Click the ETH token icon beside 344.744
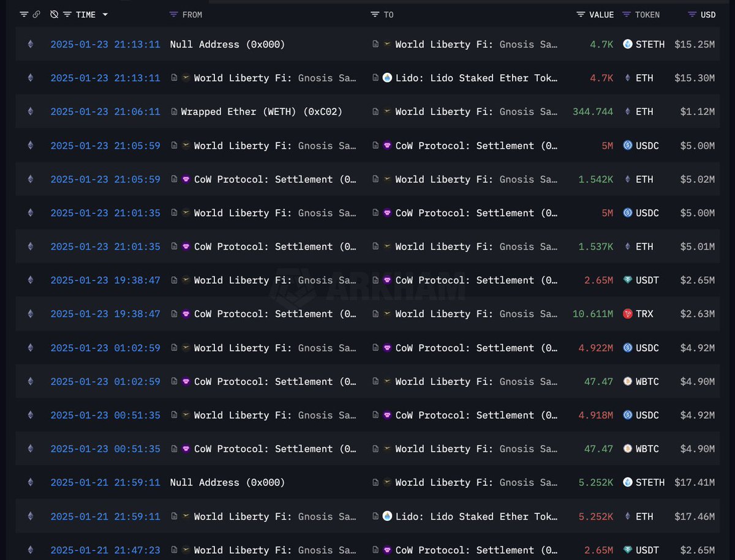 point(627,111)
